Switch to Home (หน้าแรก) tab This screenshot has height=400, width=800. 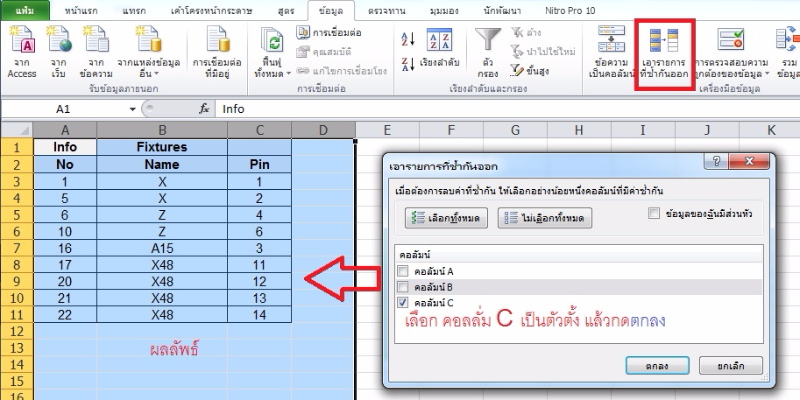point(82,10)
